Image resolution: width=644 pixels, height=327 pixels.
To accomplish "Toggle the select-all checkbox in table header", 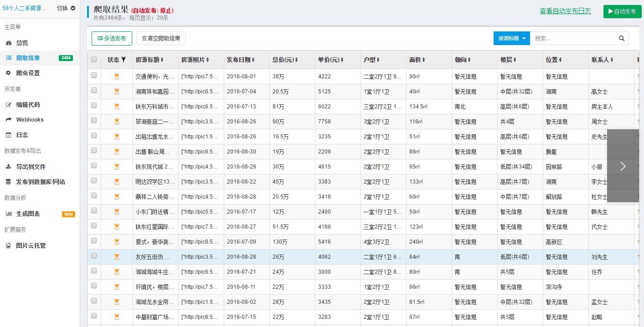I will [x=94, y=59].
